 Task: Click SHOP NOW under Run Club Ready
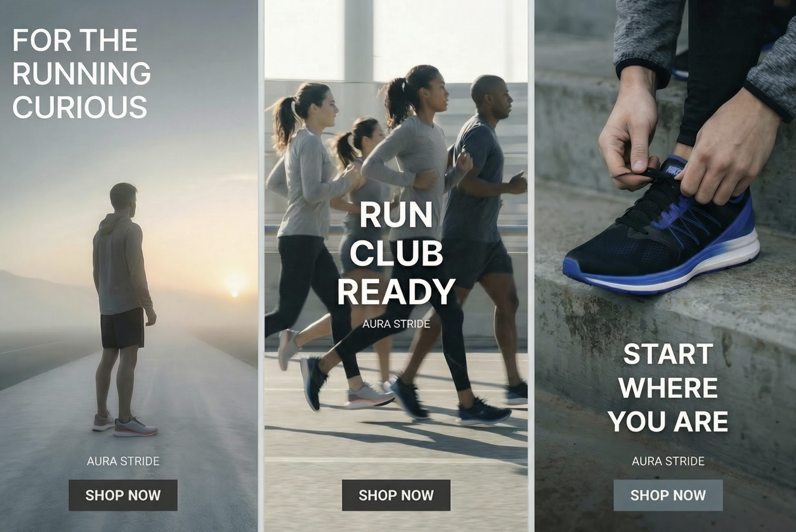(396, 495)
